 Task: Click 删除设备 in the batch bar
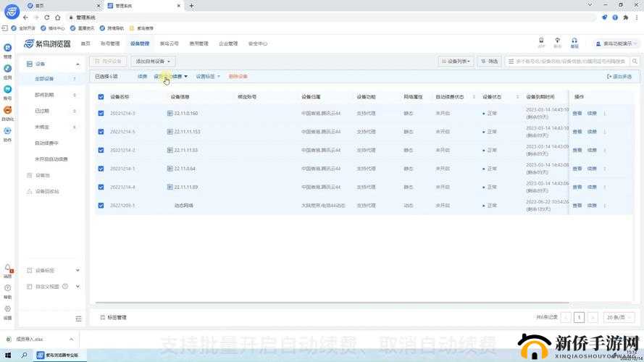[x=238, y=76]
